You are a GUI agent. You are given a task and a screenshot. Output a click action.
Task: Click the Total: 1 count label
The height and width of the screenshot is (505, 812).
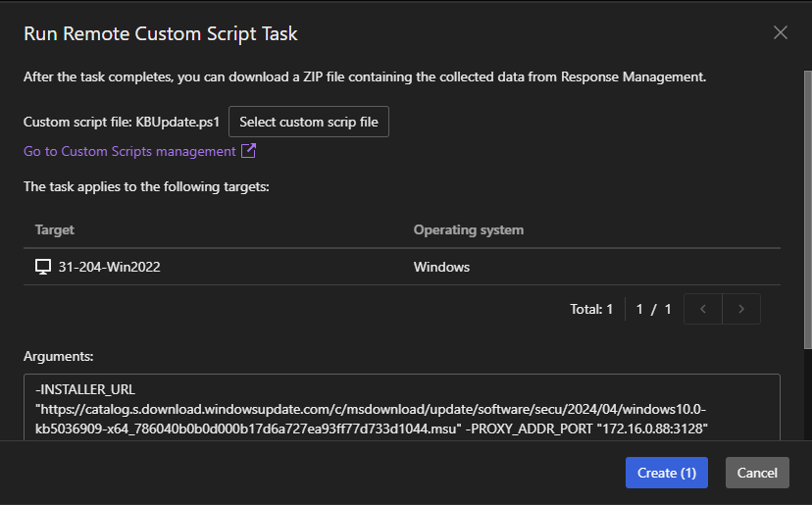coord(590,309)
